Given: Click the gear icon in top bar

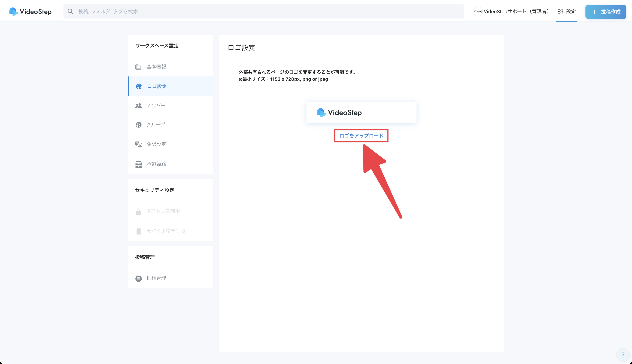Looking at the screenshot, I should pos(560,11).
